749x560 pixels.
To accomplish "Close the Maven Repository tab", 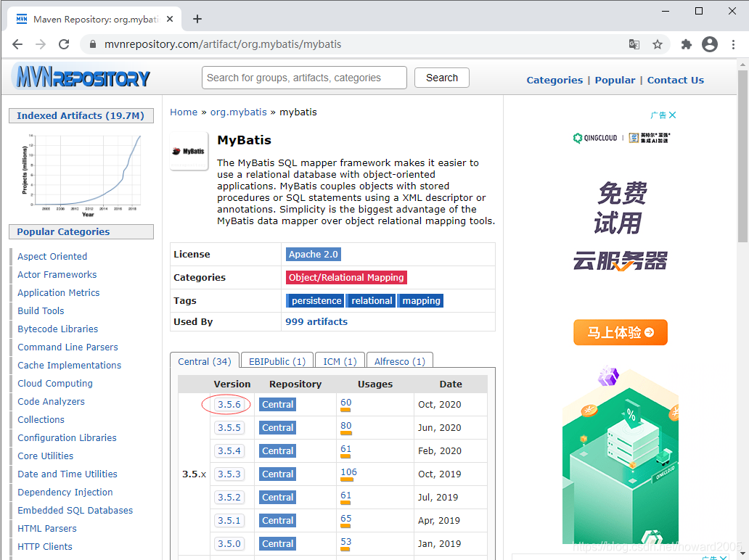I will [x=170, y=19].
